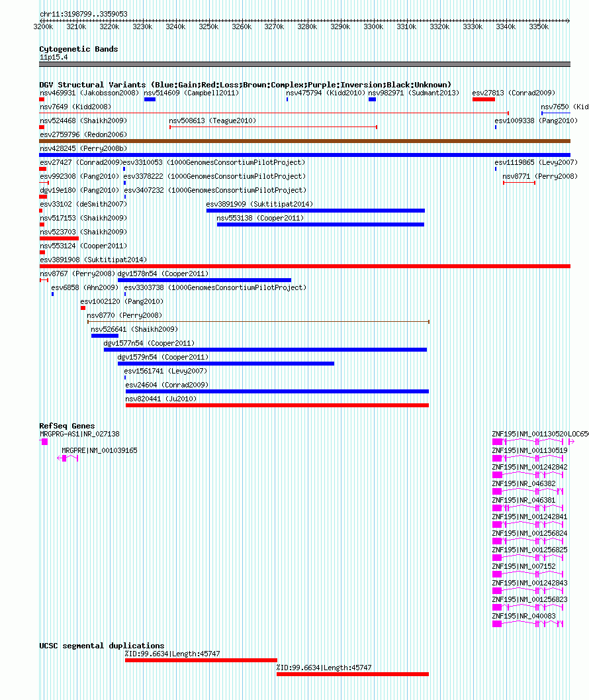The image size is (589, 700).
Task: Select the ZNF195|NM_001256825 transcript
Action: (527, 558)
